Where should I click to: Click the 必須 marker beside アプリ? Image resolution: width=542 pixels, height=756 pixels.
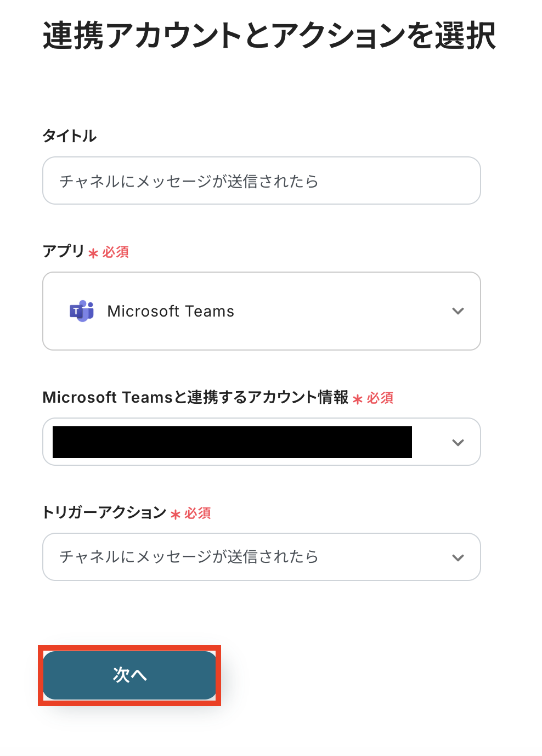tap(116, 252)
